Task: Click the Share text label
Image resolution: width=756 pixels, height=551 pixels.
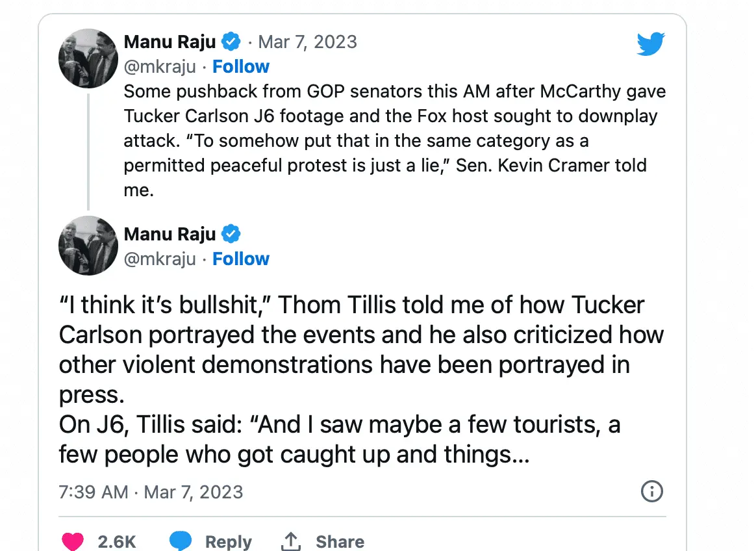Action: tap(340, 542)
